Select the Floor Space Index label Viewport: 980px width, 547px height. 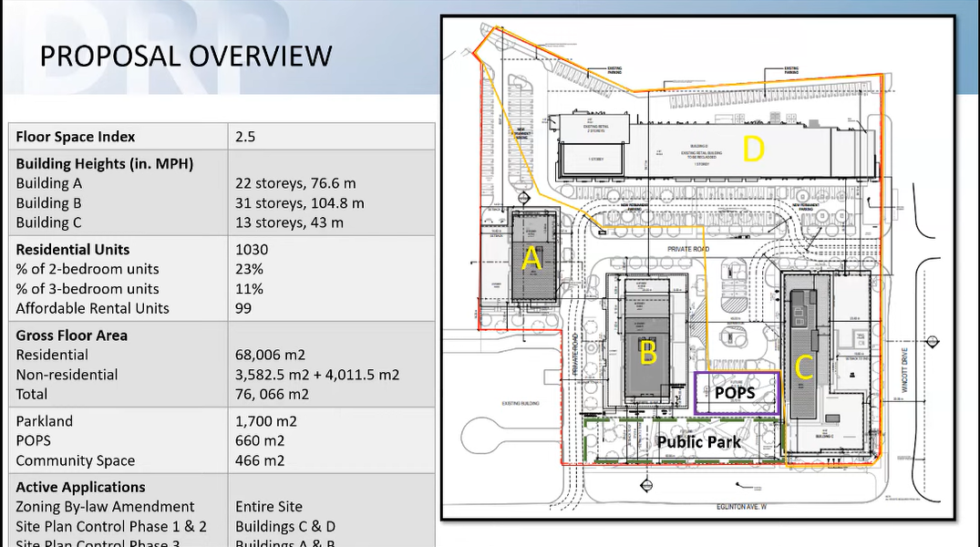75,136
